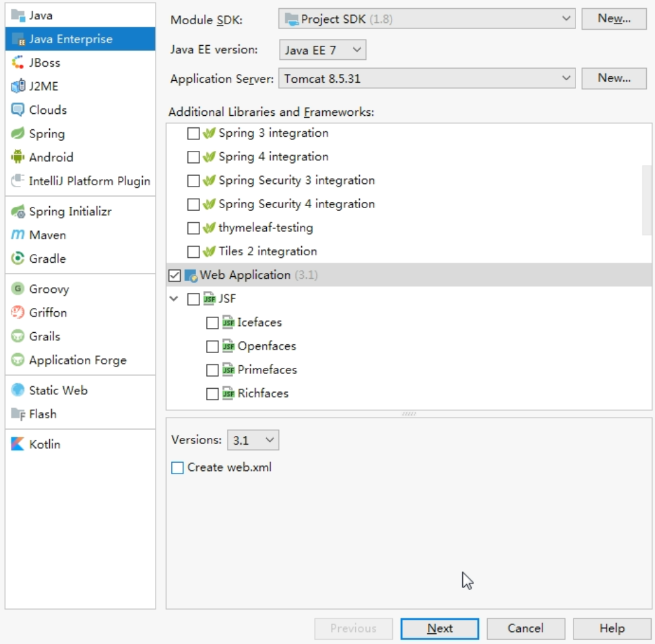655x644 pixels.
Task: Select the J2ME project icon
Action: pos(18,86)
